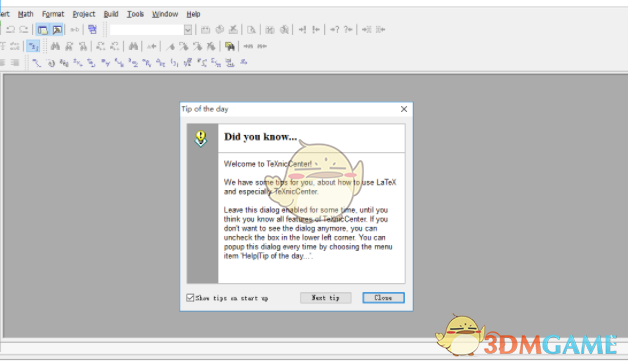Screen dimensions: 628x363
Task: Click the last math symbol toolbar icon
Action: point(243,63)
